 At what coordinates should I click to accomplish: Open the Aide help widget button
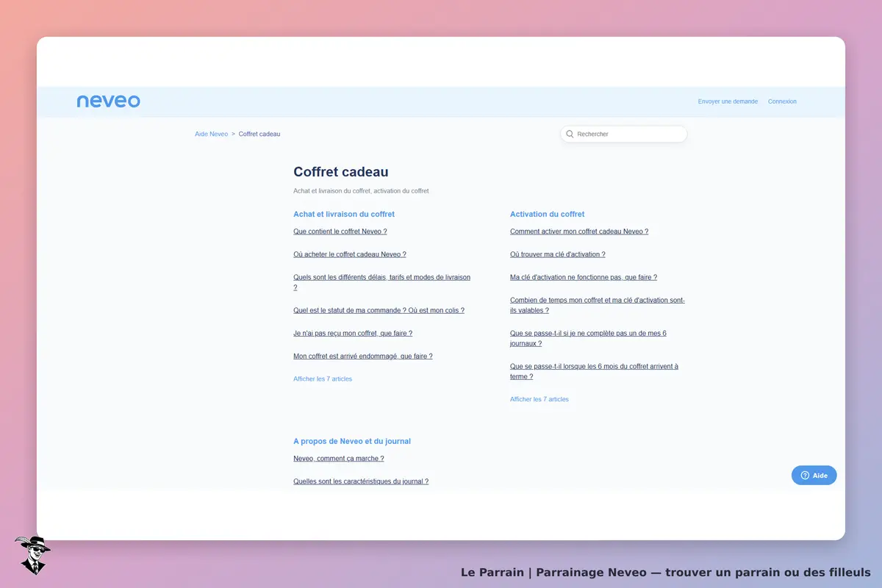814,476
